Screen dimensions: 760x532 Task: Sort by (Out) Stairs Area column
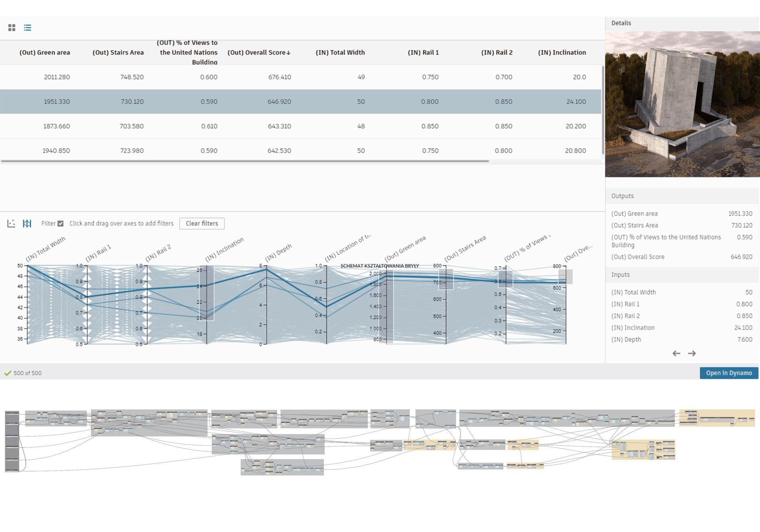118,53
